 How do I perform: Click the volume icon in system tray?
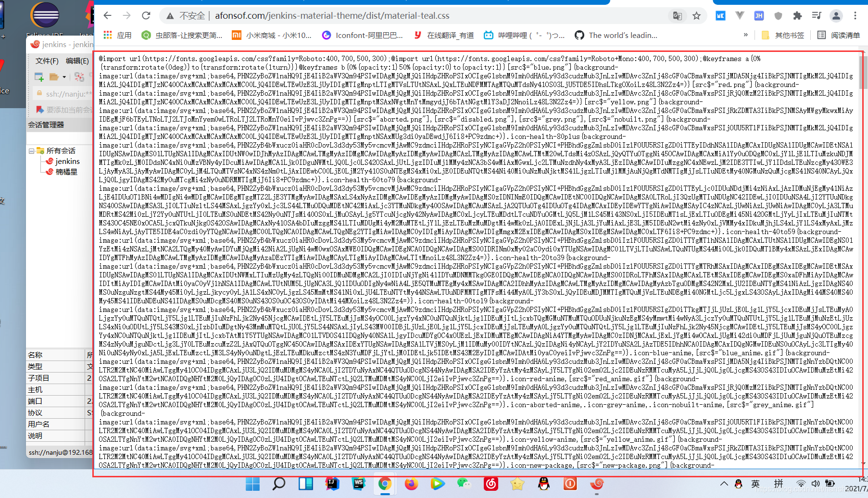(x=815, y=484)
